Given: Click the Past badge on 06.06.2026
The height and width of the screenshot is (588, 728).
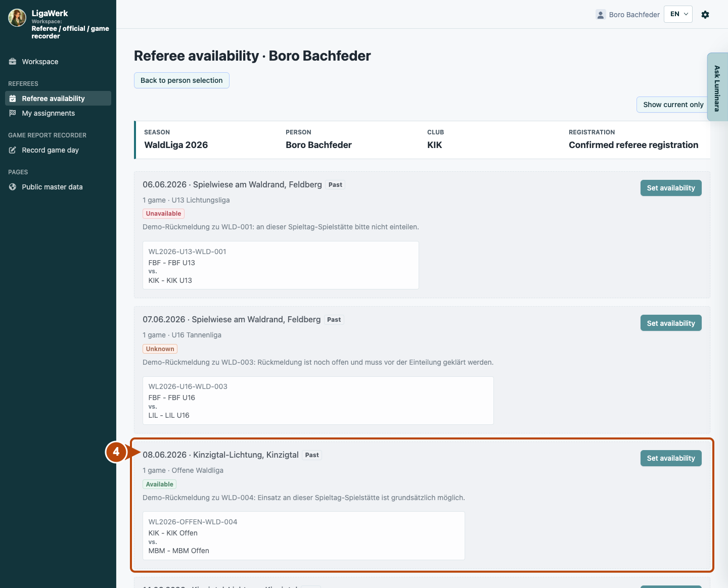Looking at the screenshot, I should 335,185.
